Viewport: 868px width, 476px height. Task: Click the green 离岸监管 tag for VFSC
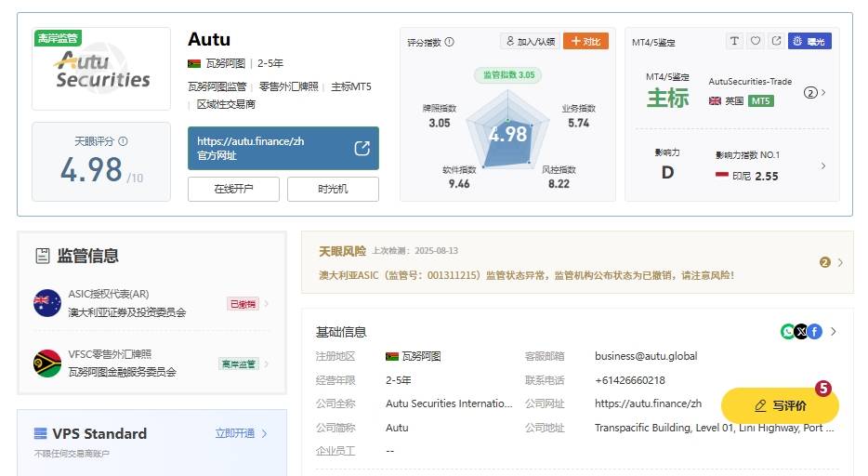tap(239, 364)
